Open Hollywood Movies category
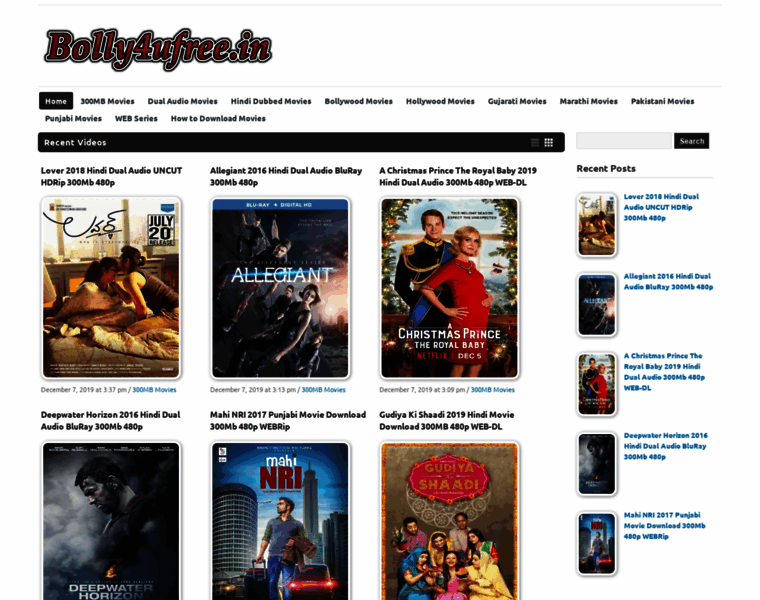 [x=440, y=101]
